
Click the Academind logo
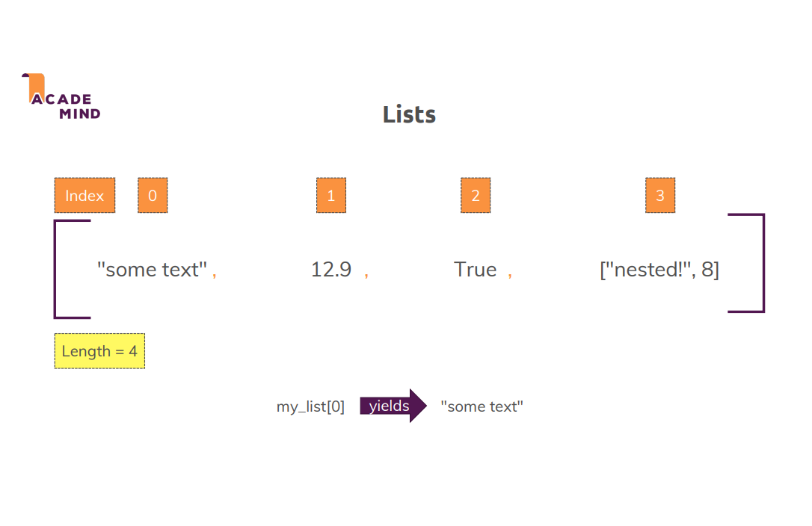61,98
